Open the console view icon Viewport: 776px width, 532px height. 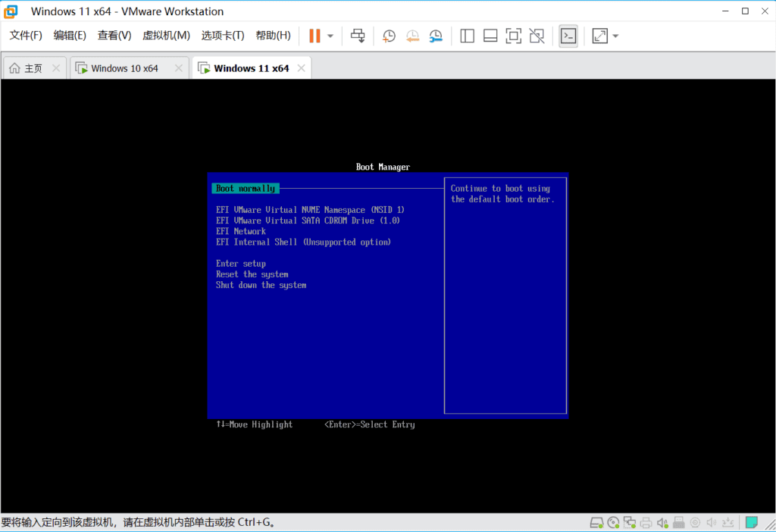click(568, 36)
